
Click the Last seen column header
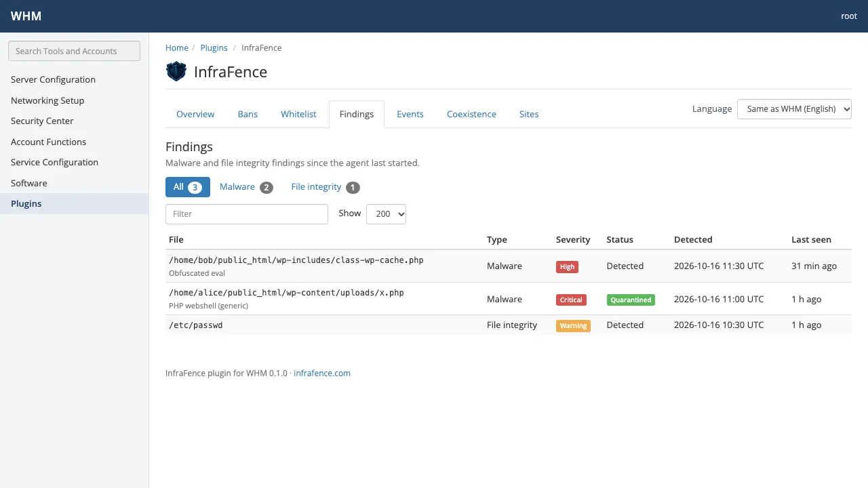[x=811, y=240]
